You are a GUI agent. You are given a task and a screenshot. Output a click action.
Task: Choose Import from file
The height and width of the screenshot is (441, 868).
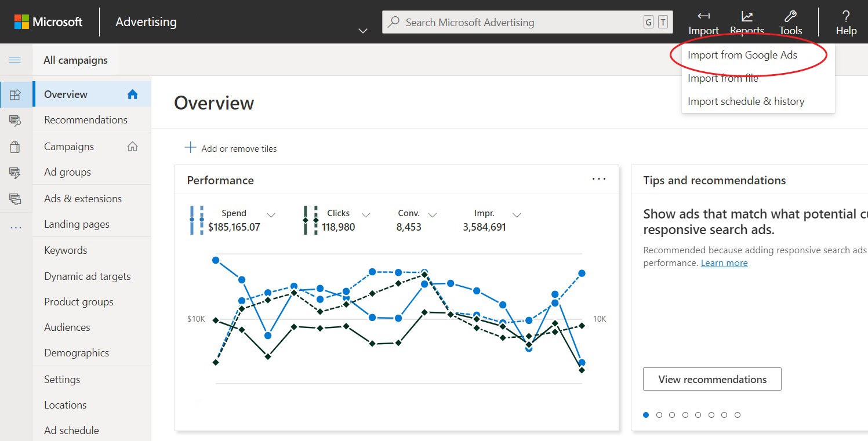click(x=723, y=78)
